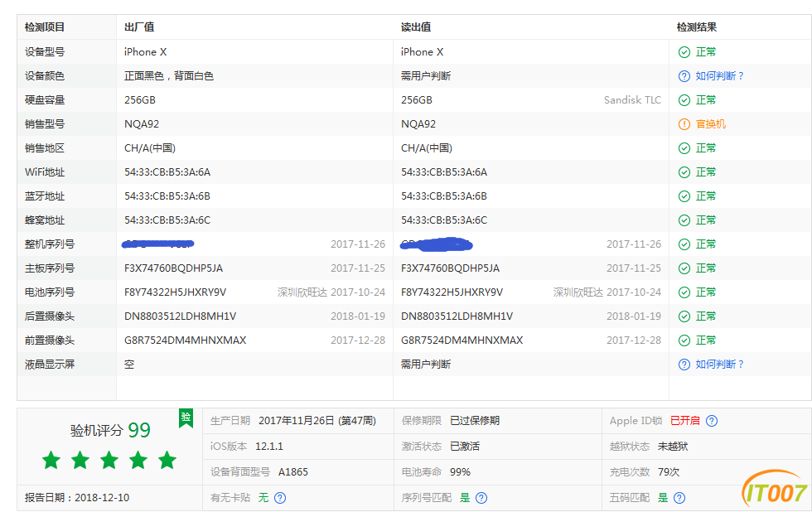Screen dimensions: 812x512
Task: Click the 检测项目 column header
Action: coord(45,27)
